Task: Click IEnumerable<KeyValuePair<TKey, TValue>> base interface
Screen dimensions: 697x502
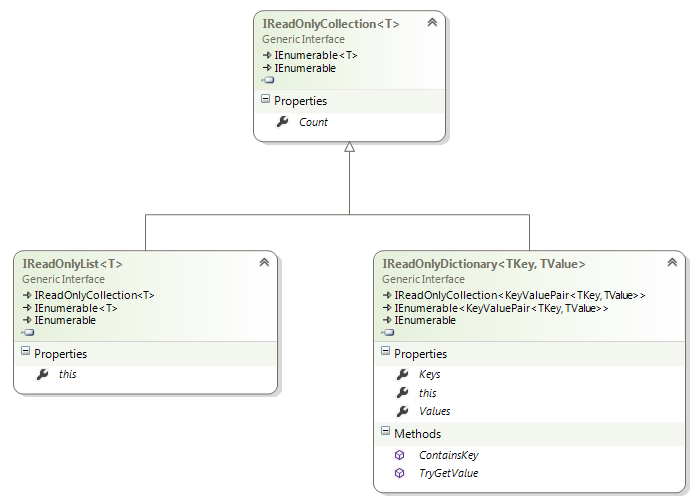Action: 501,308
